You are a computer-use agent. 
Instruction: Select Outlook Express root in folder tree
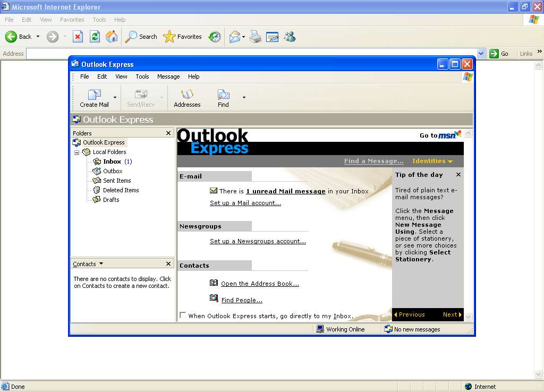[x=104, y=142]
